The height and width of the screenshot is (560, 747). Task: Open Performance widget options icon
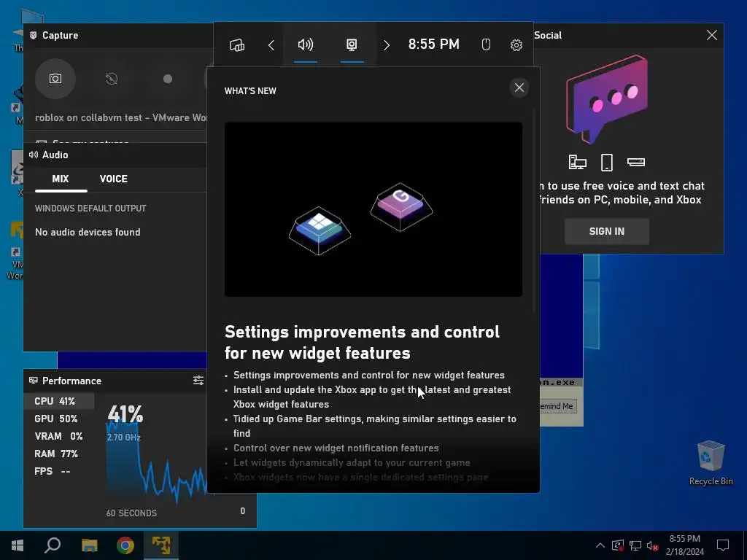coord(198,380)
